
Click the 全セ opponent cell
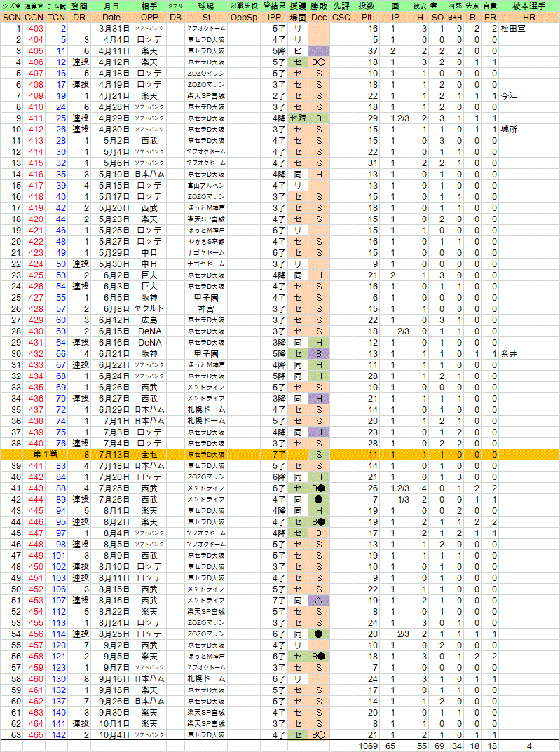[x=149, y=455]
